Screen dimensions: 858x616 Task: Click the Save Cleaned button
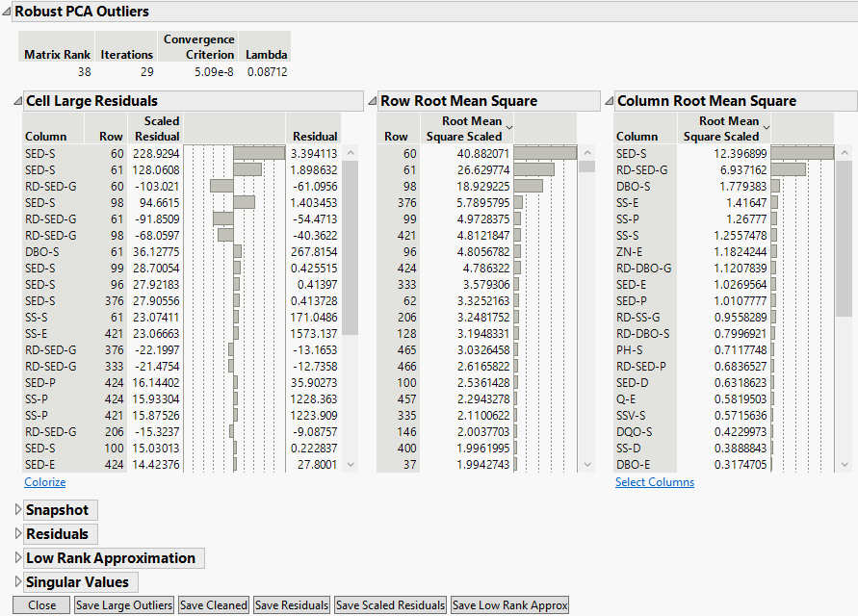pyautogui.click(x=213, y=604)
